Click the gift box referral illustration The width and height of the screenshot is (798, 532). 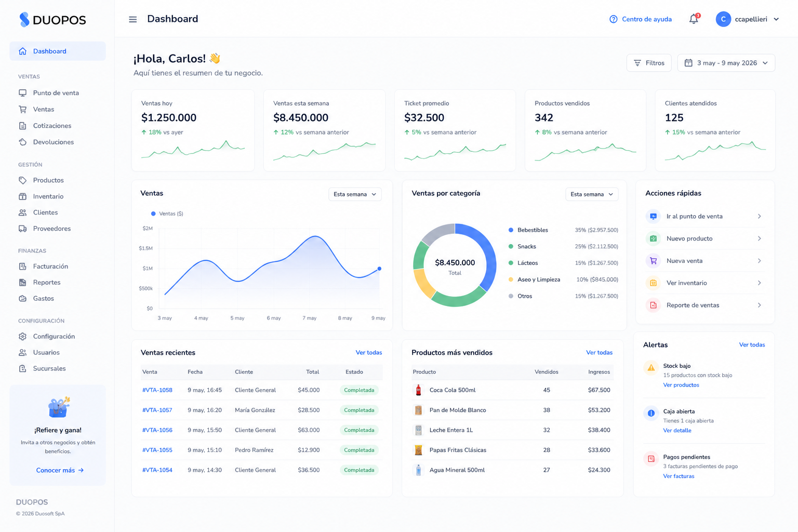[x=59, y=407]
